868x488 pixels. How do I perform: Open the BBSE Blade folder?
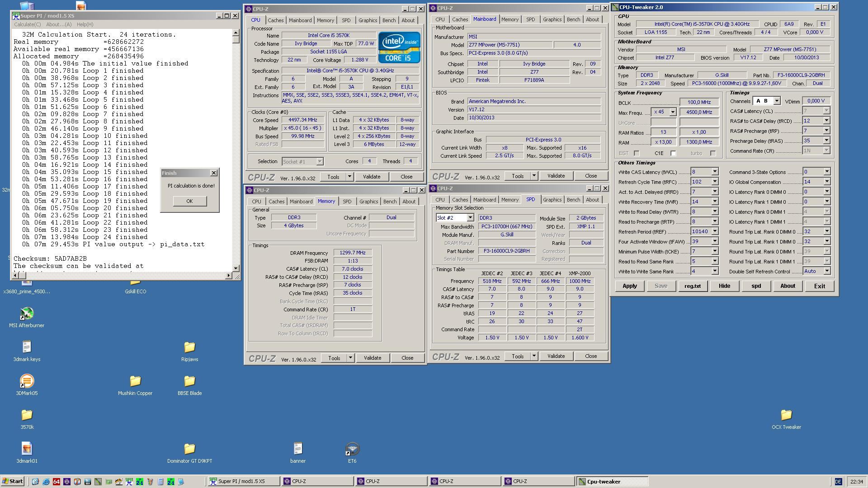click(189, 381)
